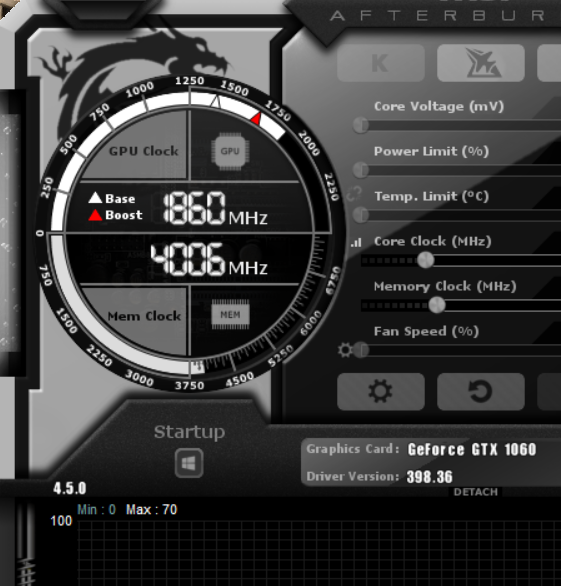Click the Core Voltage slider knob
Screen dimensions: 561x586
(x=361, y=125)
